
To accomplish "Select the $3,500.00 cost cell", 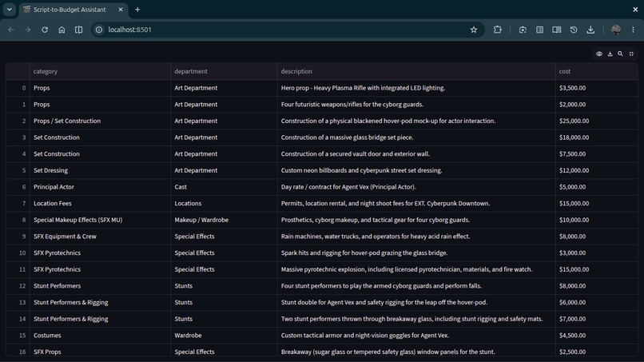I will click(597, 88).
